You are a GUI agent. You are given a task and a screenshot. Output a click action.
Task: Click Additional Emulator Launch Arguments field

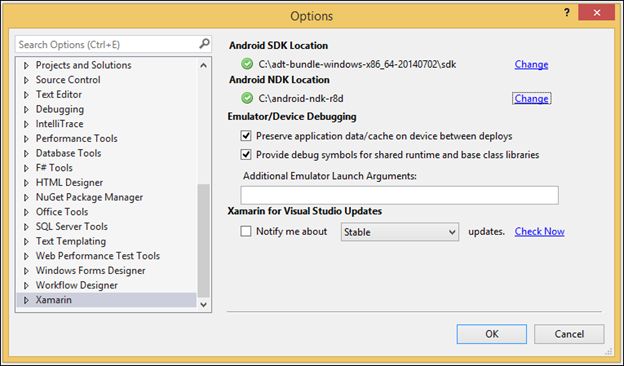click(399, 195)
